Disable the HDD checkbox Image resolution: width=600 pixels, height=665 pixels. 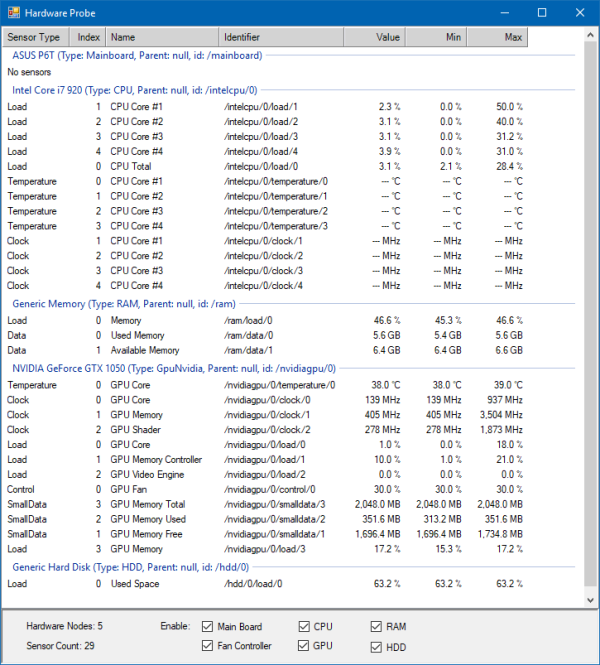pos(376,647)
